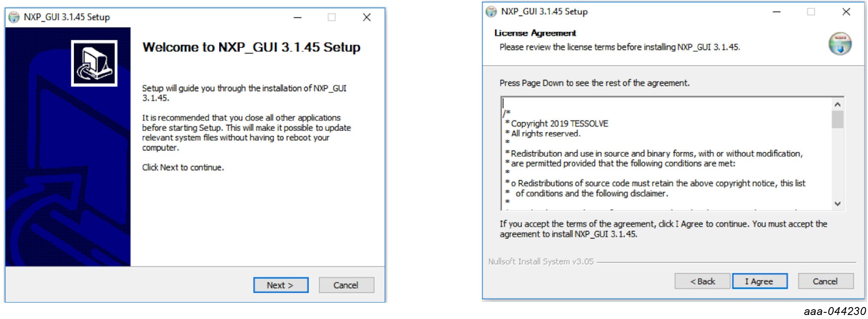Go < Back from the License Agreement
The width and height of the screenshot is (868, 319).
coord(702,281)
